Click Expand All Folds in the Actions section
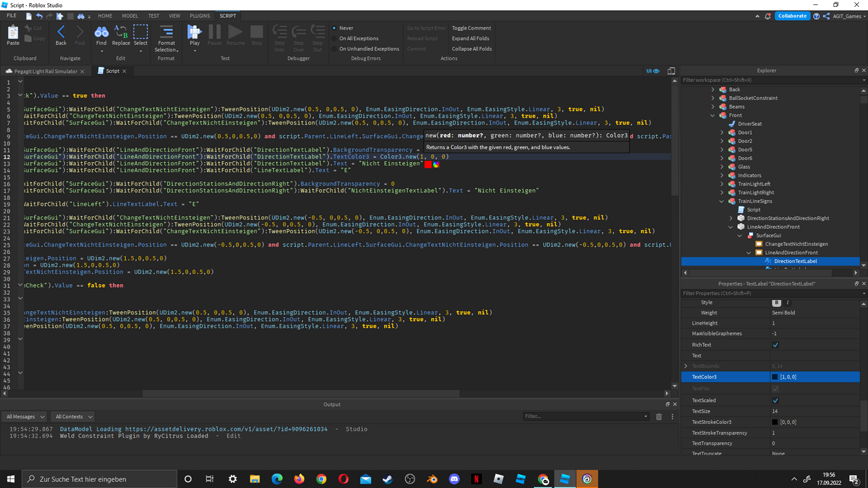This screenshot has width=868, height=488. point(470,38)
